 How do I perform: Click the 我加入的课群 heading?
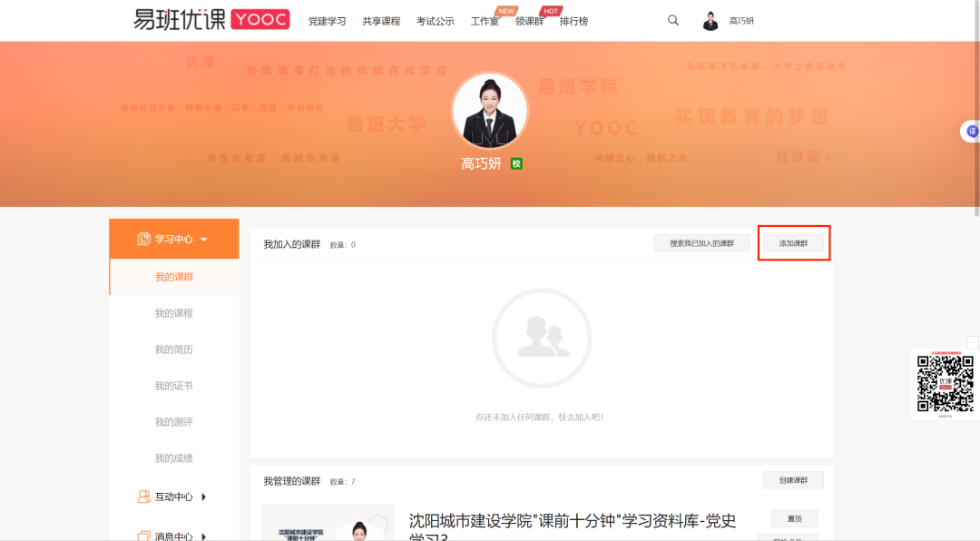point(292,244)
